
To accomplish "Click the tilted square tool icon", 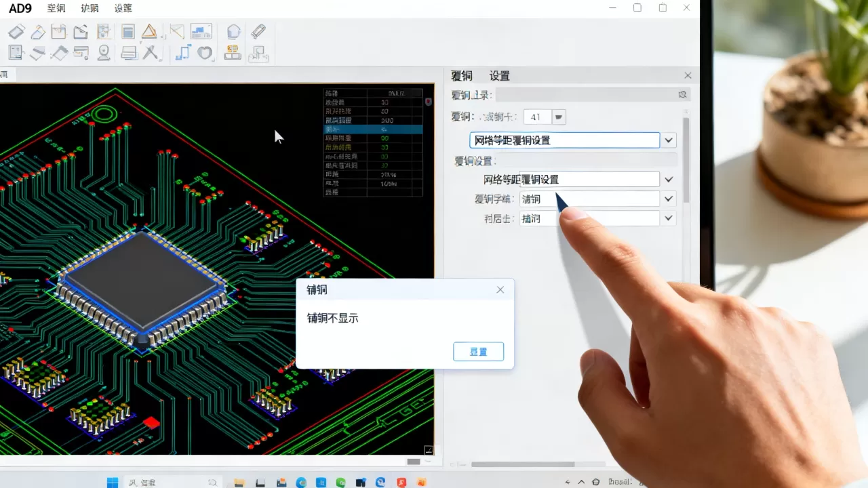I will [x=16, y=31].
